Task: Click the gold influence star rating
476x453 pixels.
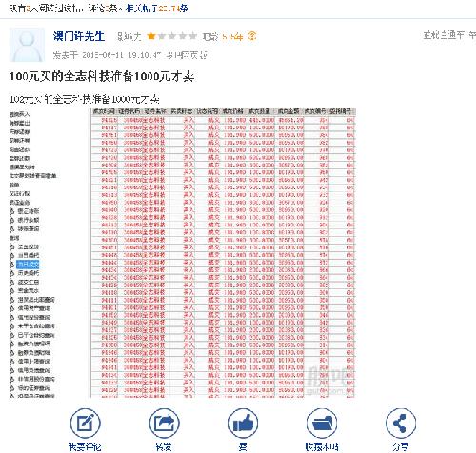Action: pyautogui.click(x=172, y=36)
